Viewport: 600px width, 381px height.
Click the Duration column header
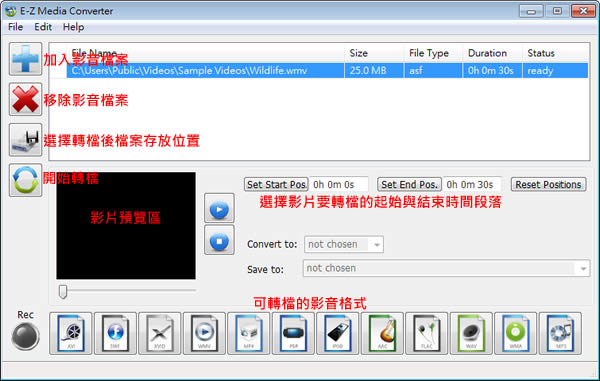coord(493,53)
